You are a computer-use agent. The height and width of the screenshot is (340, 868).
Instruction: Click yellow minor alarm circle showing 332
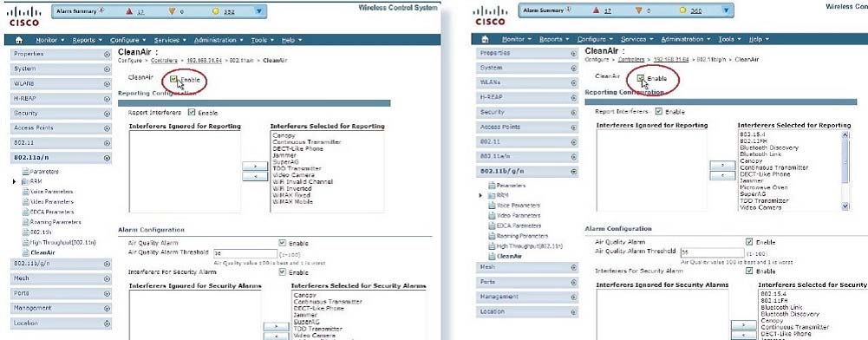[216, 11]
